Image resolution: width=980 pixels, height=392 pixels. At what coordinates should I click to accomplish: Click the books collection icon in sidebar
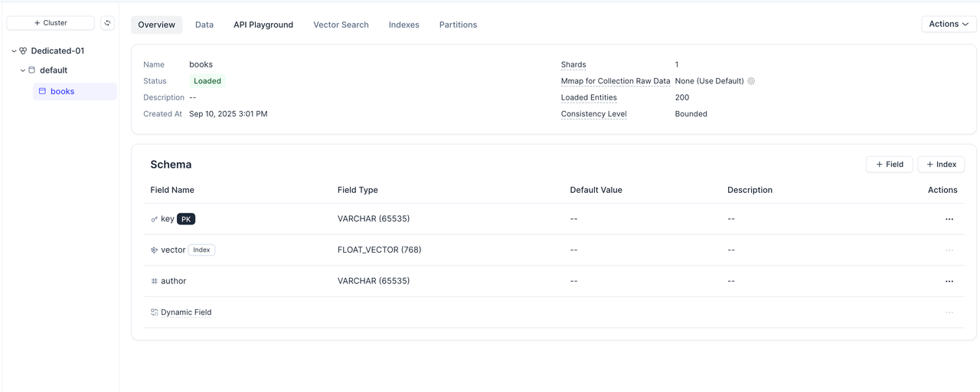[x=42, y=91]
